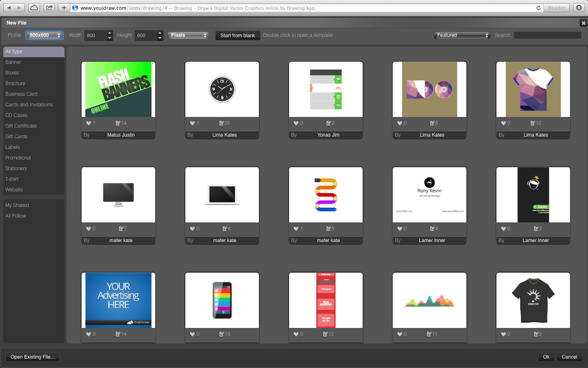Image resolution: width=588 pixels, height=368 pixels.
Task: Click the edit count icon under the T-shirt polygon template
Action: [533, 123]
